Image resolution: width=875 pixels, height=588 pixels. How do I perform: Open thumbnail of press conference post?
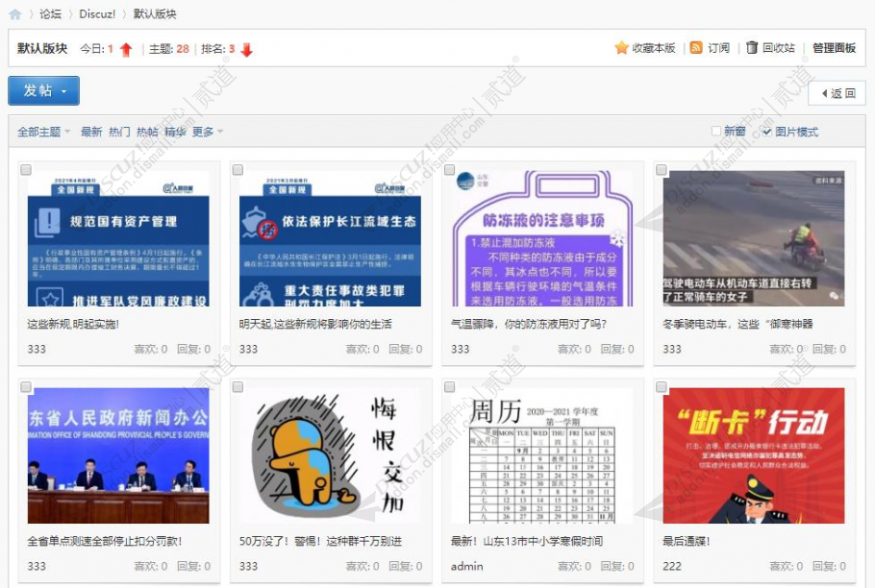pos(118,456)
